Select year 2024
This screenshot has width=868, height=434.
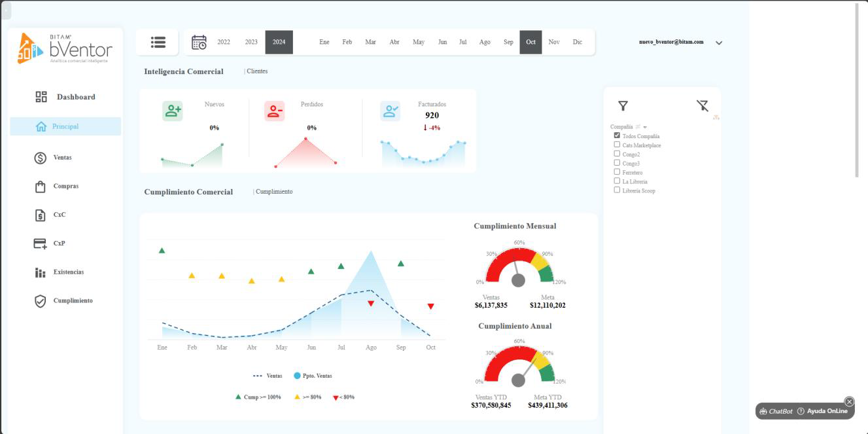[279, 42]
